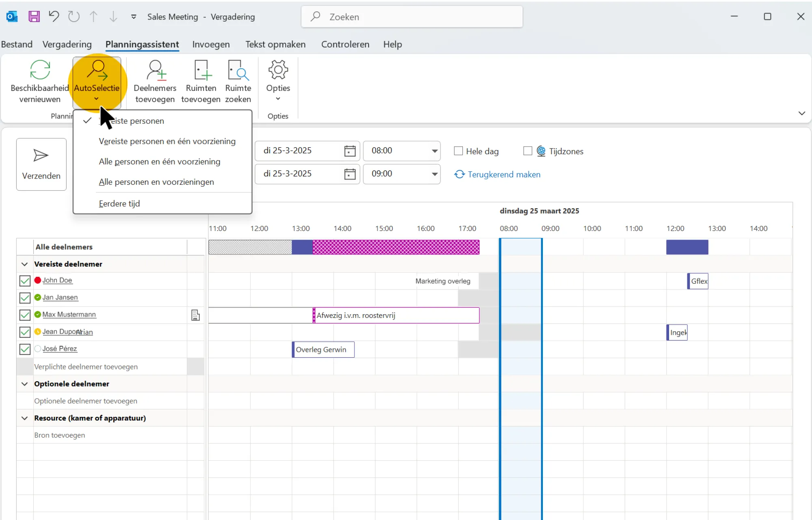Collapse the Optionele deelnemer group
The image size is (812, 520).
pos(24,384)
